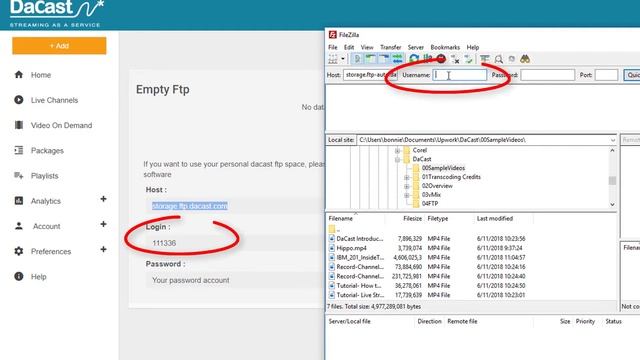Viewport: 640px width, 360px height.
Task: Open the Local site path dropdown
Action: (613, 140)
